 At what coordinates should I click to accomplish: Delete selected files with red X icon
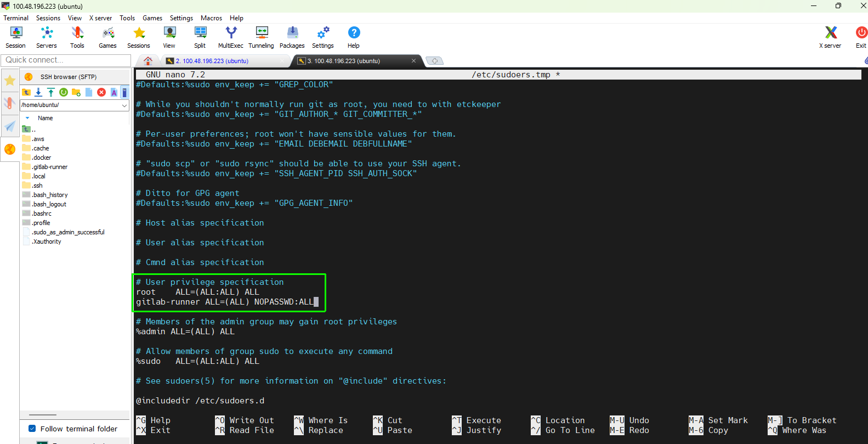click(x=101, y=92)
